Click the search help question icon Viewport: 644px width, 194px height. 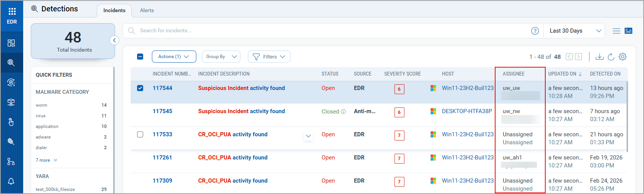click(535, 31)
